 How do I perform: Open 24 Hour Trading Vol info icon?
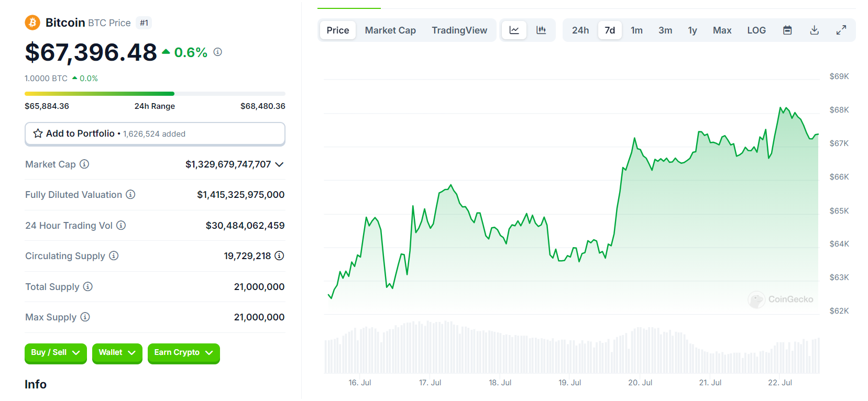click(x=121, y=225)
